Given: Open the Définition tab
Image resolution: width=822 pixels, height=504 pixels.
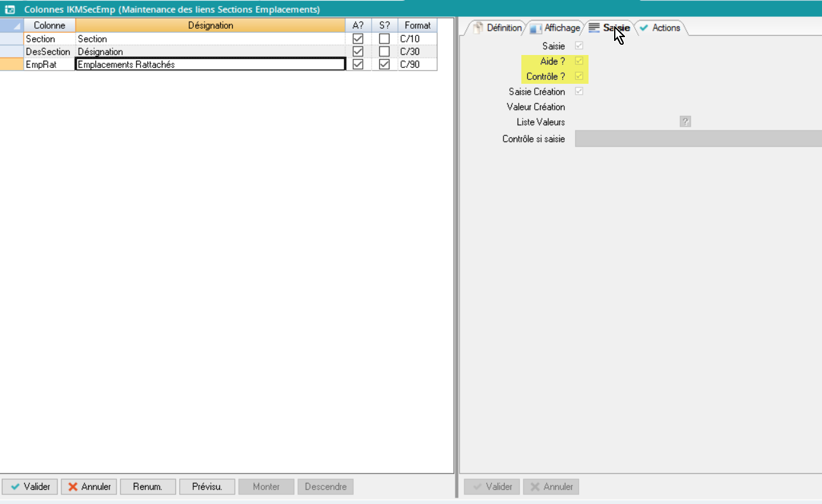Looking at the screenshot, I should (x=497, y=28).
